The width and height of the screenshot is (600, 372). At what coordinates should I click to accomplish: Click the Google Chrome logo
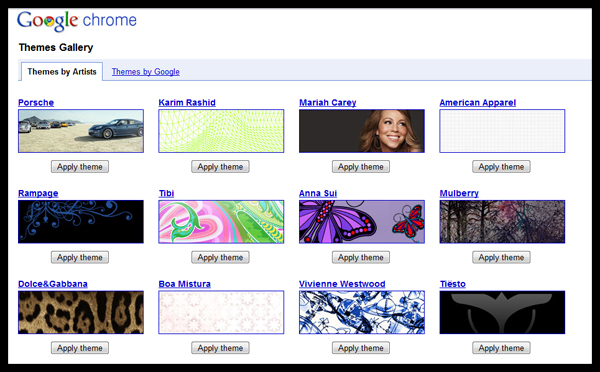(77, 21)
